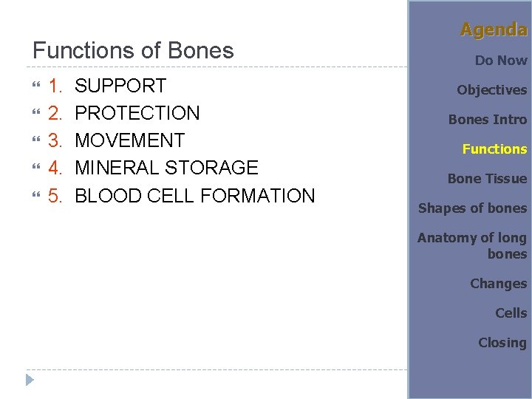Open the Shapes of bones section
The width and height of the screenshot is (532, 399).
(x=472, y=208)
